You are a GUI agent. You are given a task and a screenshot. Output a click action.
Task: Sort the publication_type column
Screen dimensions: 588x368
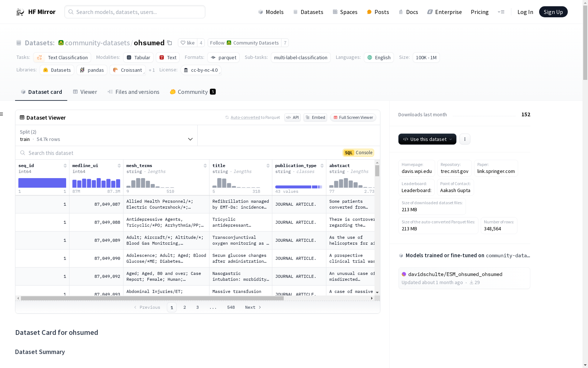coord(322,166)
